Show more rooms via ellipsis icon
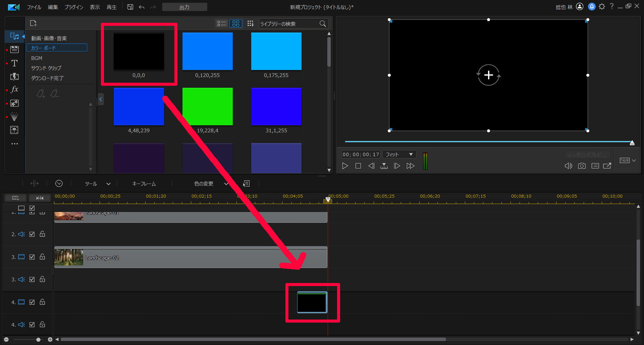644x345 pixels. click(x=14, y=144)
